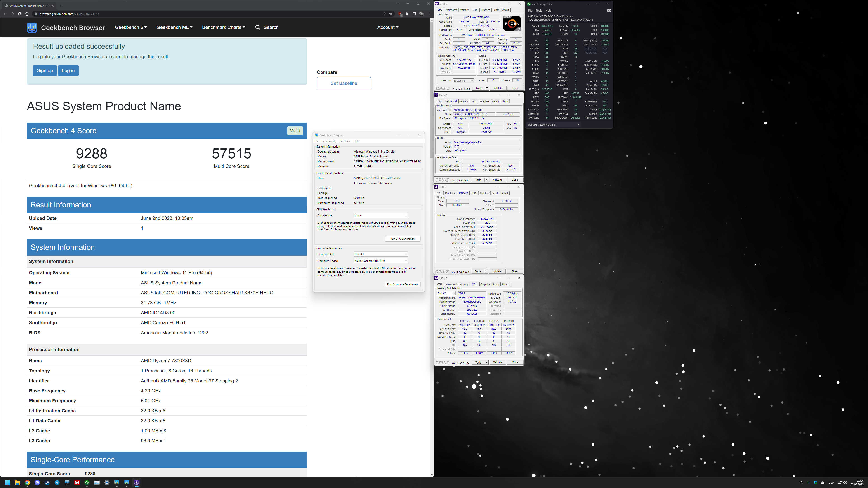Open the Windows Start menu
Viewport: 868px width, 488px height.
(x=7, y=483)
